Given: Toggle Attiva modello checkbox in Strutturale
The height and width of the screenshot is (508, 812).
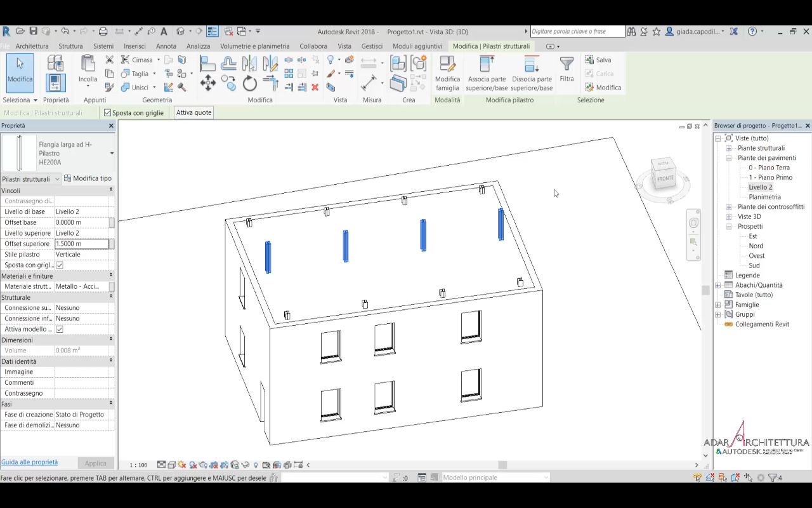Looking at the screenshot, I should pyautogui.click(x=60, y=330).
